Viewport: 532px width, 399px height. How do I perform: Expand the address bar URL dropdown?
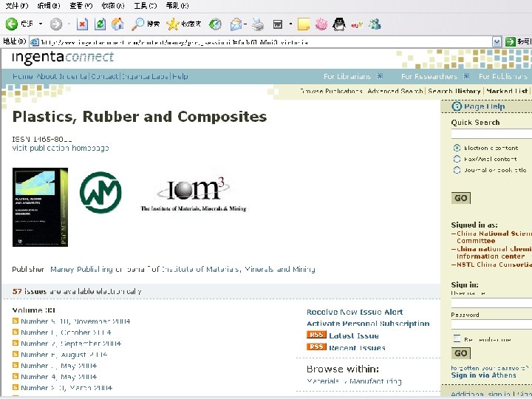[x=497, y=42]
